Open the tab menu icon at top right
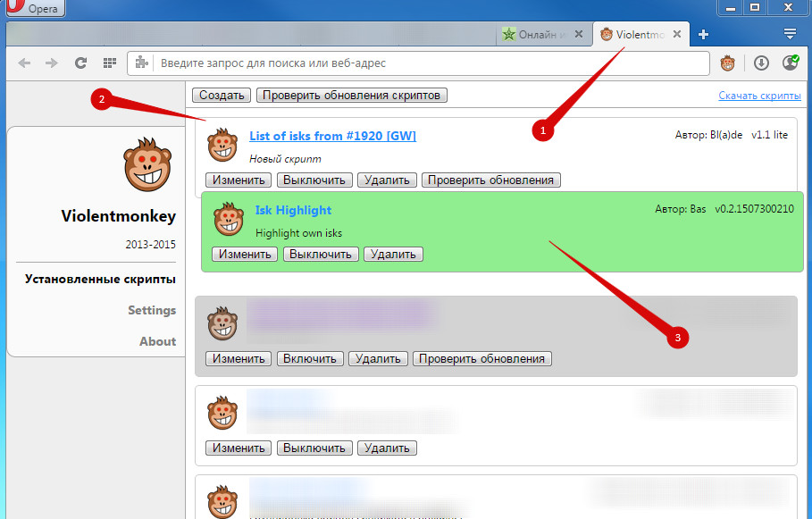Screen dimensions: 812x519 [x=790, y=34]
